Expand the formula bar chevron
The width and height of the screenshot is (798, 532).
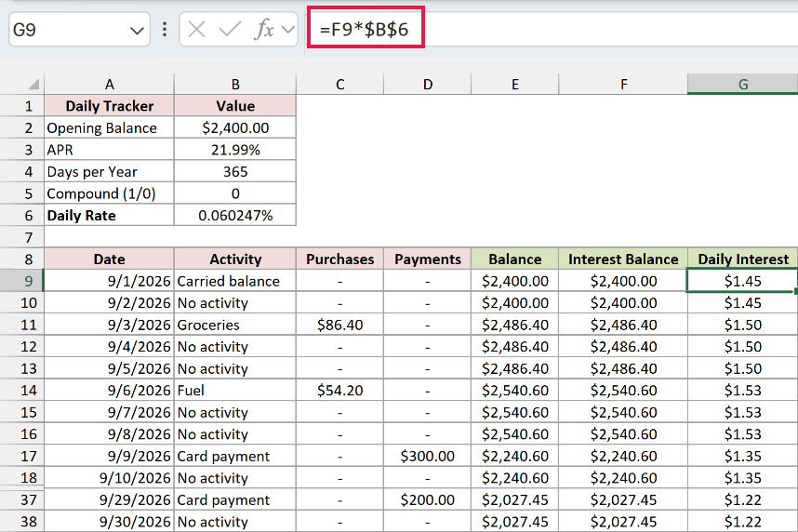[288, 30]
